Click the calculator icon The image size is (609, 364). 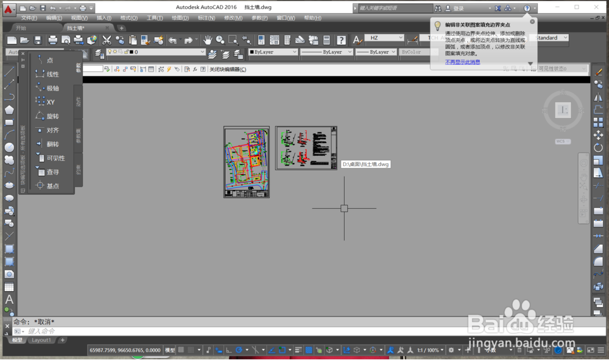coord(326,40)
